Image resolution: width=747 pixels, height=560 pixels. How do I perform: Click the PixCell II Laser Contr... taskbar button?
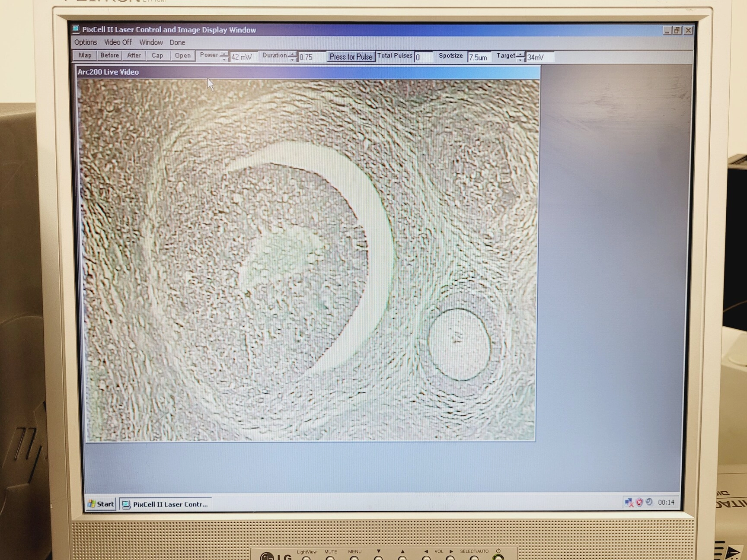[x=166, y=504]
